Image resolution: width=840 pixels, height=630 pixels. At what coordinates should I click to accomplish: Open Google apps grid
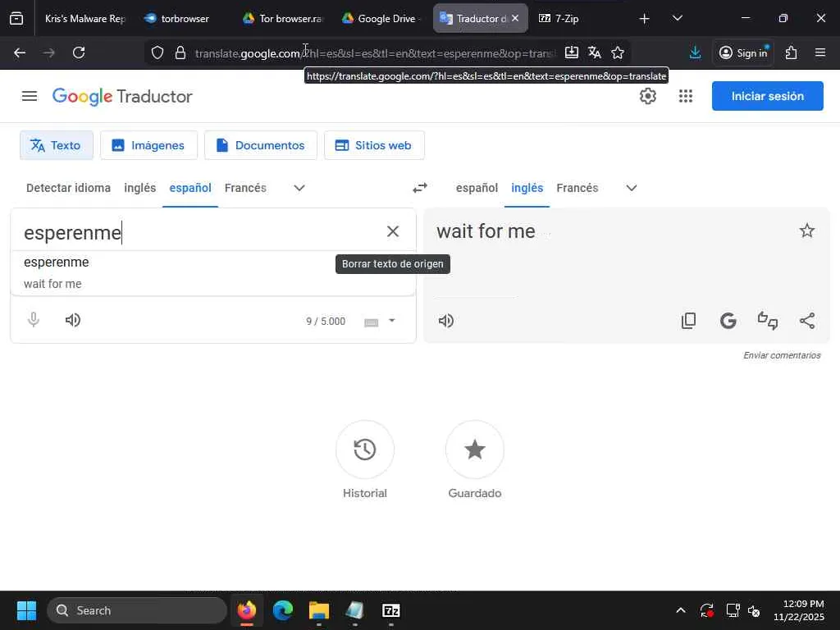click(x=686, y=97)
